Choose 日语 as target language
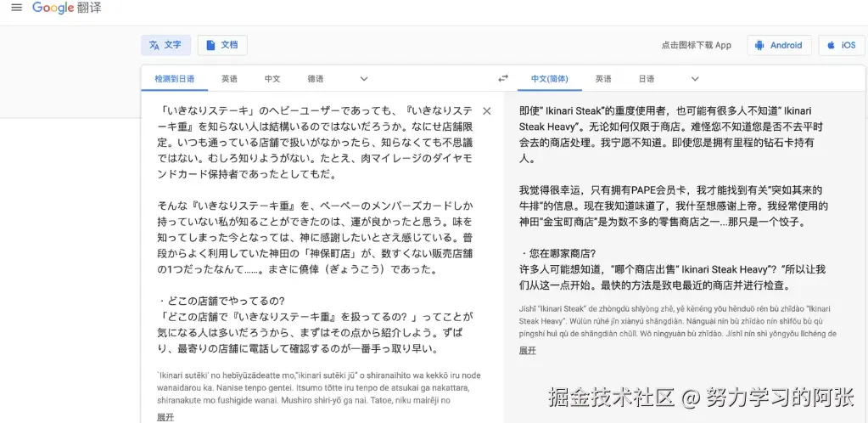The width and height of the screenshot is (868, 423). 646,79
